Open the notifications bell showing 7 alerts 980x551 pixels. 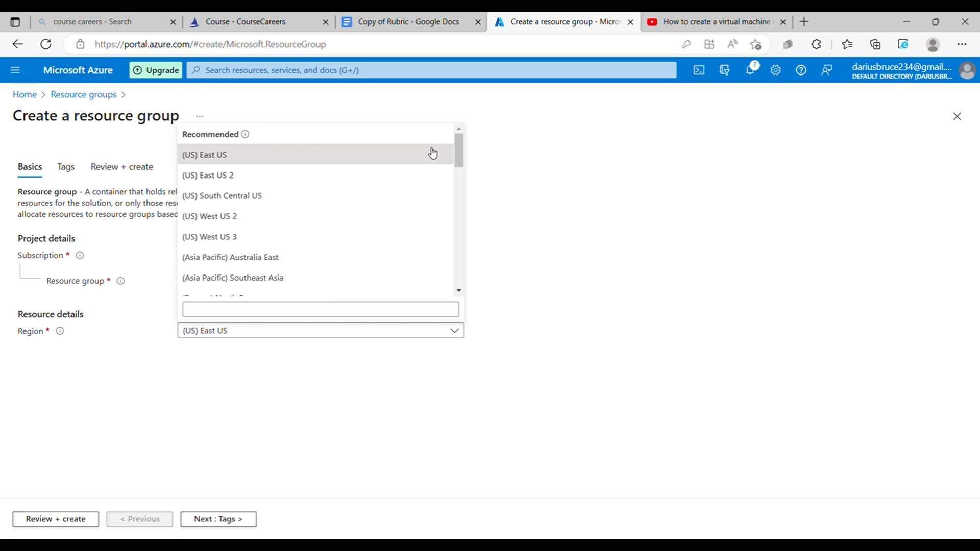coord(751,70)
